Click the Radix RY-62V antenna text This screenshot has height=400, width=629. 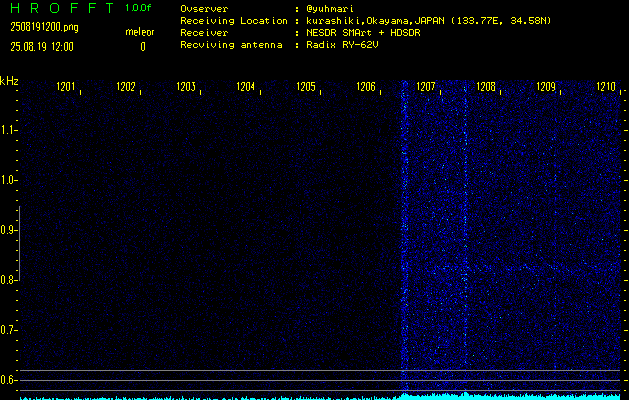pyautogui.click(x=342, y=45)
